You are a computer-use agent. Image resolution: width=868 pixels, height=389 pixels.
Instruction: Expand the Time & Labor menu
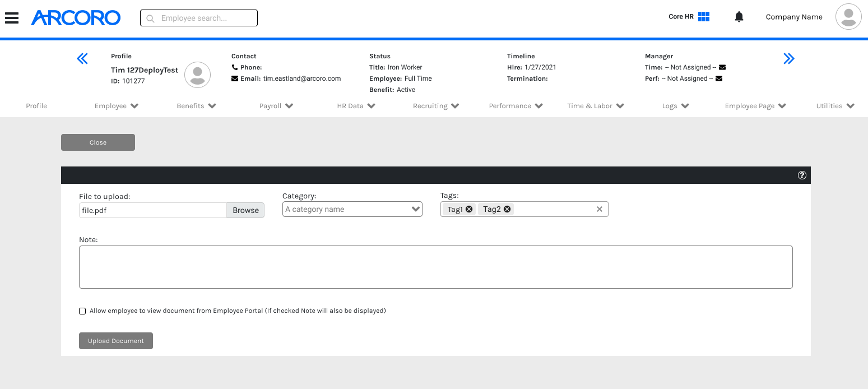[596, 106]
